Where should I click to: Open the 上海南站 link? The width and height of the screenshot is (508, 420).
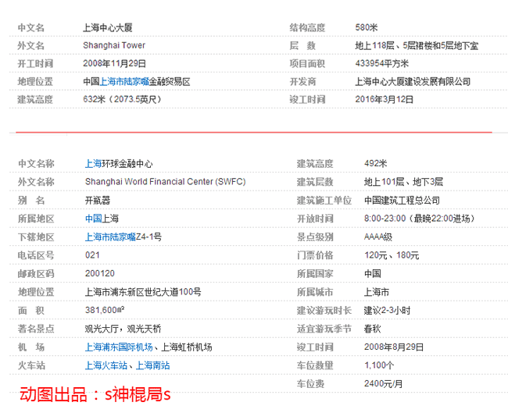152,365
